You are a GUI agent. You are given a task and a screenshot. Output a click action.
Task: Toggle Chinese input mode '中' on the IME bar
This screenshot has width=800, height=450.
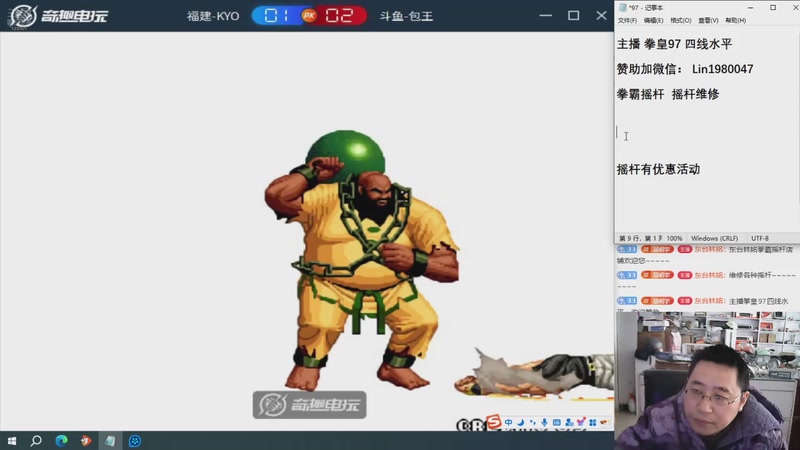click(x=509, y=422)
